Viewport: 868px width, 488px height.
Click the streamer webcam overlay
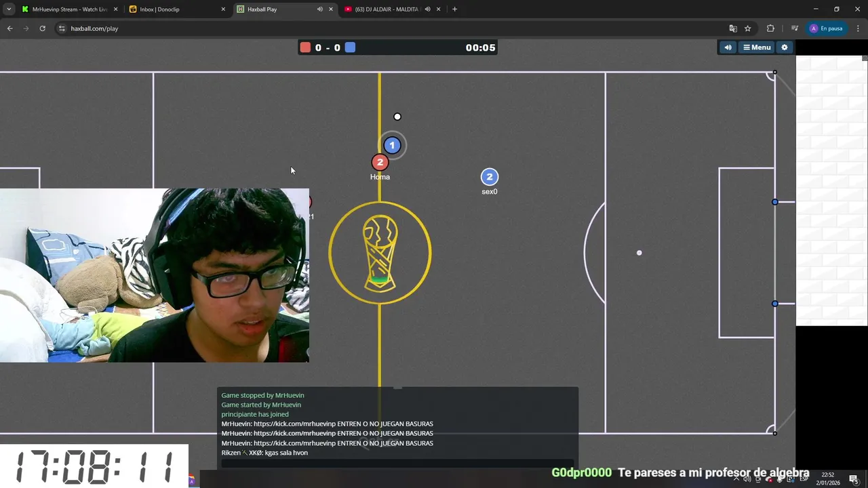coord(155,275)
